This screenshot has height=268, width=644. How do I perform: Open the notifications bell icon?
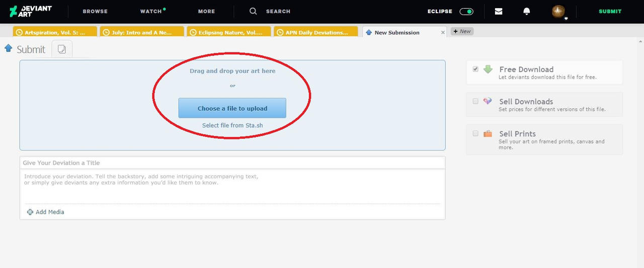tap(527, 11)
